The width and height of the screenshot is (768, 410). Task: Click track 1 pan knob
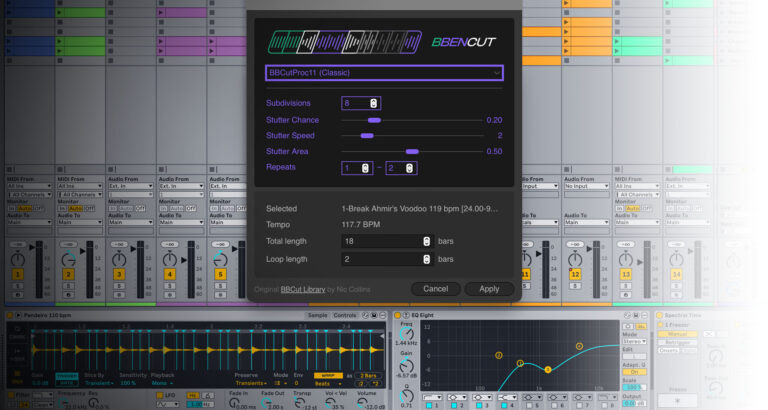[x=18, y=259]
